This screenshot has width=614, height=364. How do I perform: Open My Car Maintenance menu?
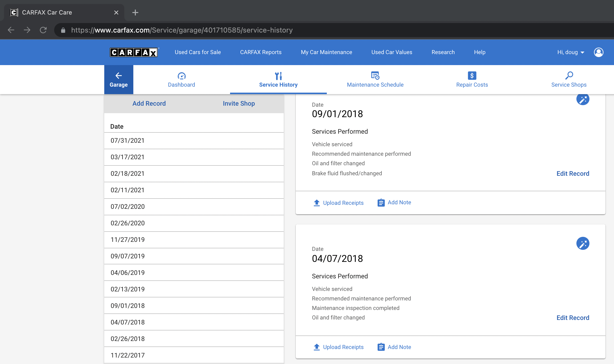tap(326, 52)
